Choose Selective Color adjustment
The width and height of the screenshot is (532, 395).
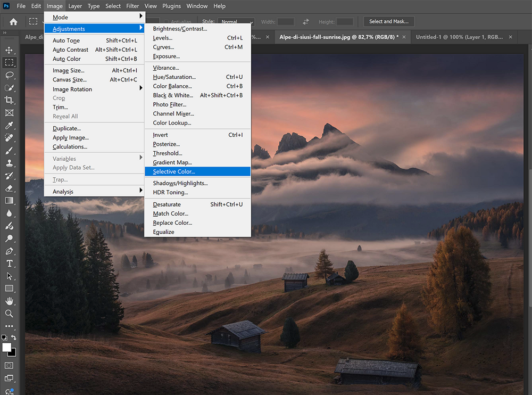click(197, 171)
